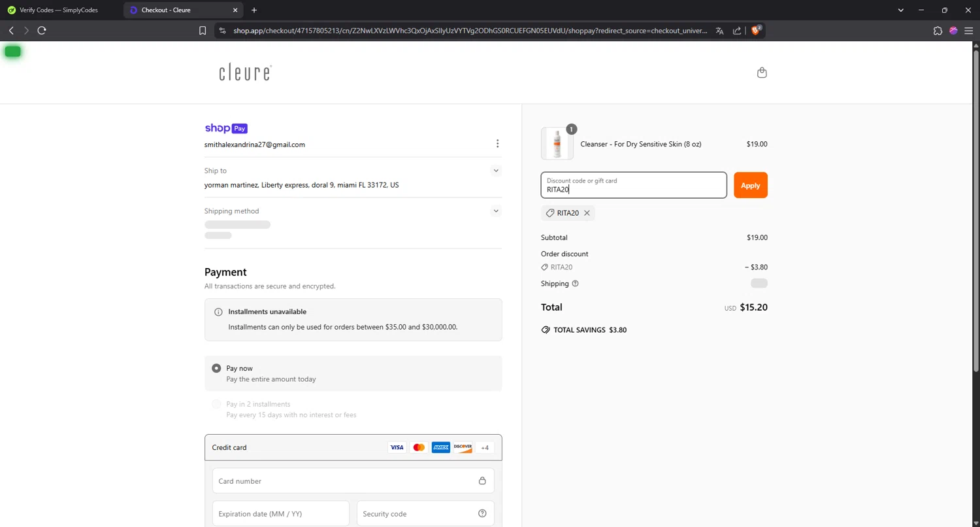
Task: Open the Brave Shields icon
Action: [756, 30]
